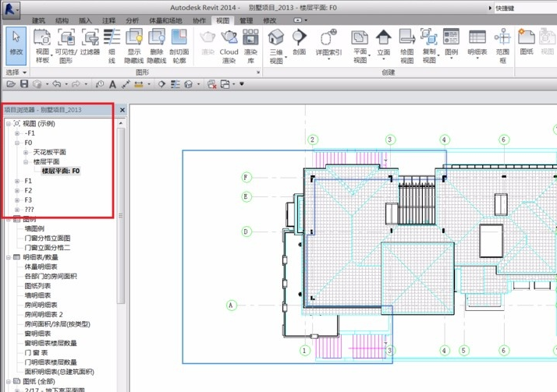This screenshot has width=557, height=392.
Task: Select 各部门的房间面积 schedule
Action: [51, 277]
